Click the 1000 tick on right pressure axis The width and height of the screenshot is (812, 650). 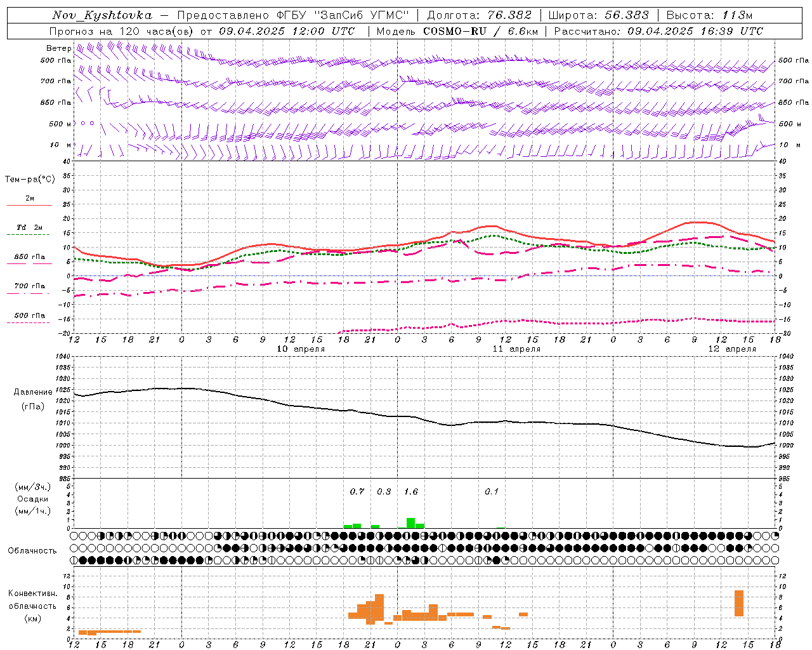pyautogui.click(x=786, y=446)
